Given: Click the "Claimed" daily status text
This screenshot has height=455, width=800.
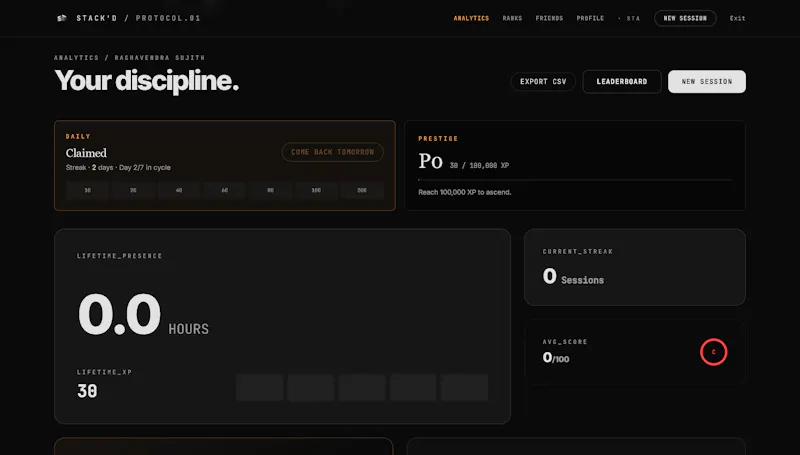Looking at the screenshot, I should 86,153.
